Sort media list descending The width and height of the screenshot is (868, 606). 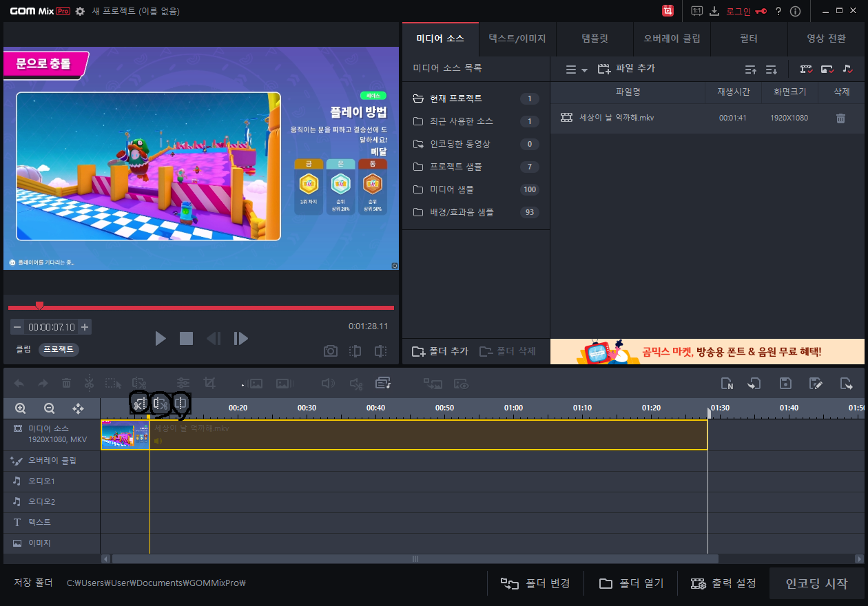[772, 70]
